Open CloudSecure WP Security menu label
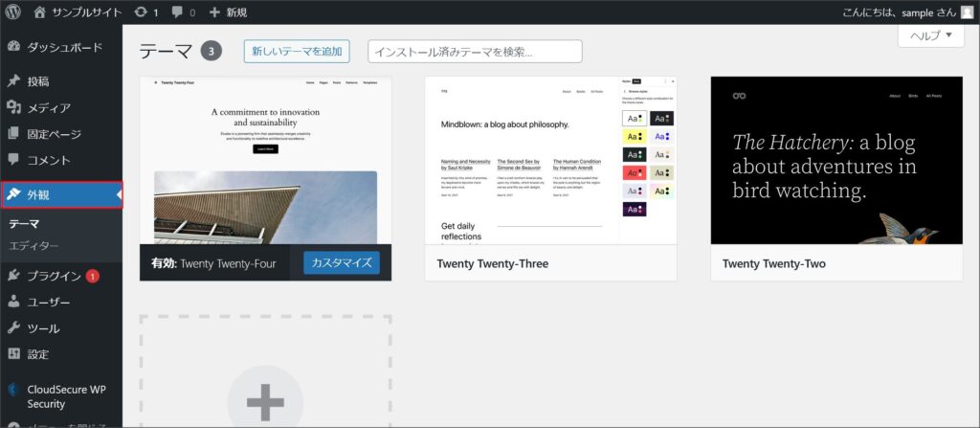This screenshot has height=428, width=980. pos(66,396)
